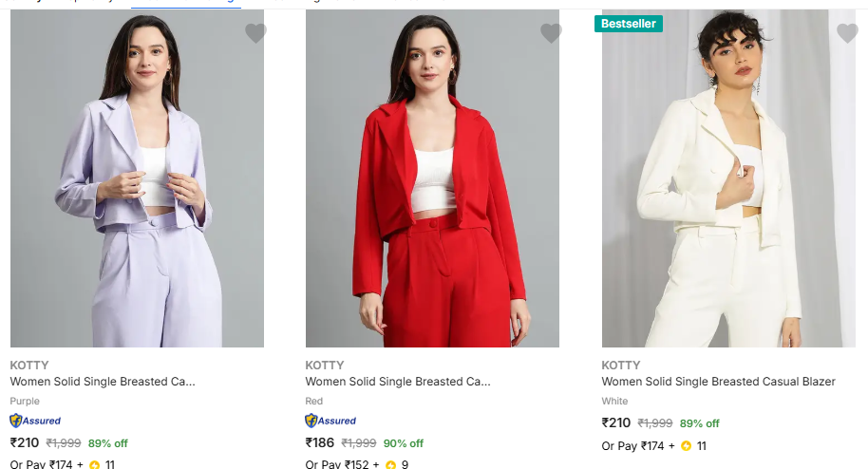Click the coin icon beside ₹152
This screenshot has width=868, height=469.
coord(390,465)
